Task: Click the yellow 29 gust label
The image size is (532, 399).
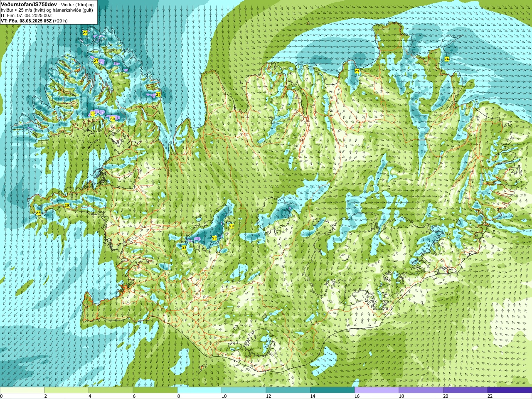Action: click(67, 205)
